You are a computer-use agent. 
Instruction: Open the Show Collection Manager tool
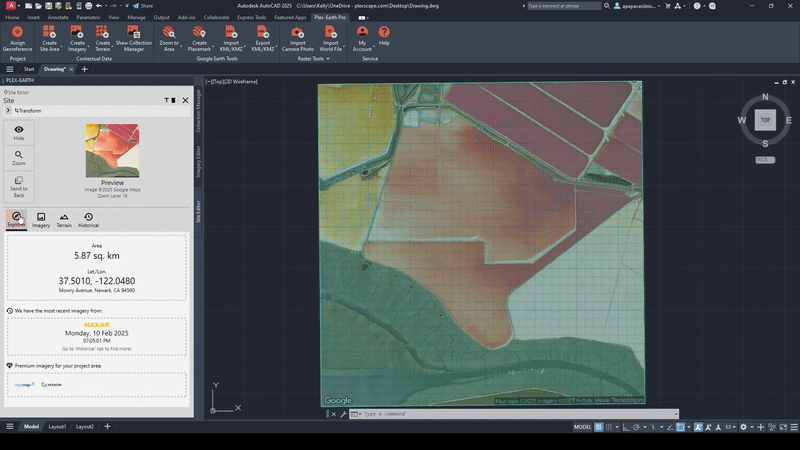point(133,39)
